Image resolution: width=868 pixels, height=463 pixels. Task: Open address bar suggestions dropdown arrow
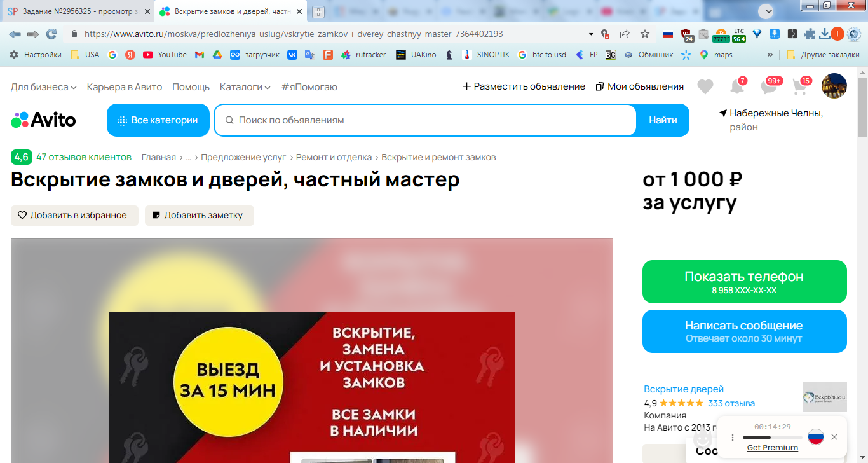pos(592,34)
